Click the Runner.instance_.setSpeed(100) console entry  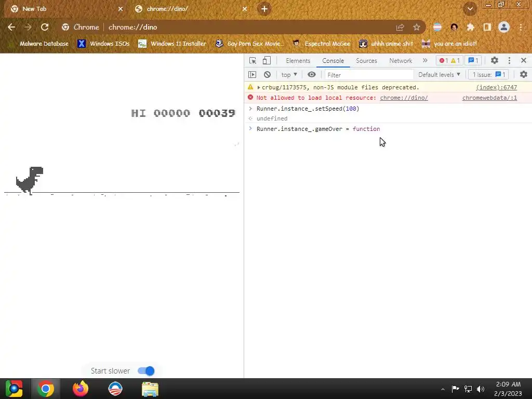tap(308, 109)
